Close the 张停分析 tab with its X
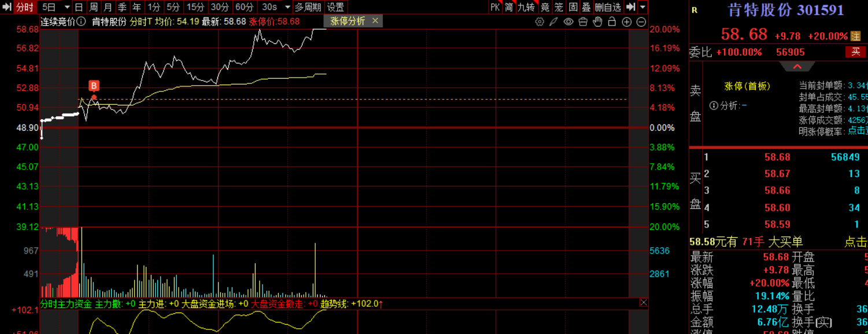 pyautogui.click(x=375, y=21)
